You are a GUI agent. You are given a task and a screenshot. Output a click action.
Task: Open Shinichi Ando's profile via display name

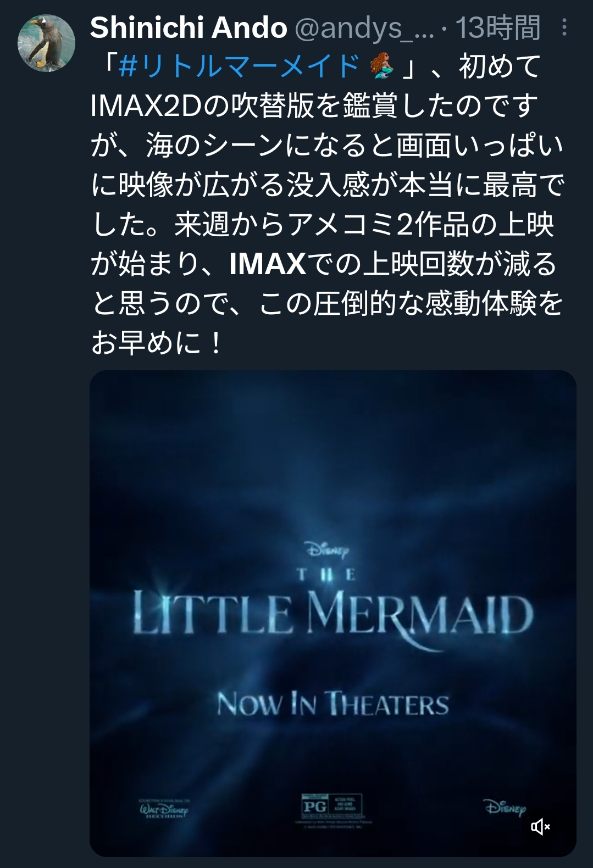pos(189,27)
